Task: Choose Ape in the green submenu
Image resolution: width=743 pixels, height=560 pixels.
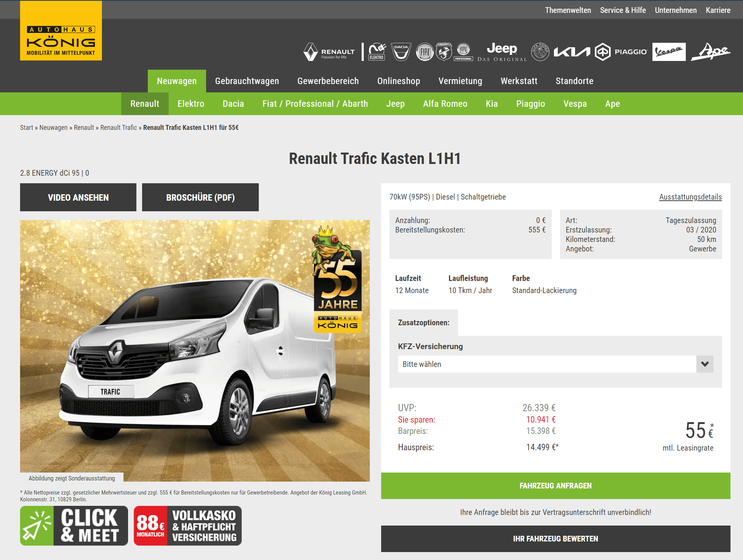Action: pyautogui.click(x=613, y=104)
